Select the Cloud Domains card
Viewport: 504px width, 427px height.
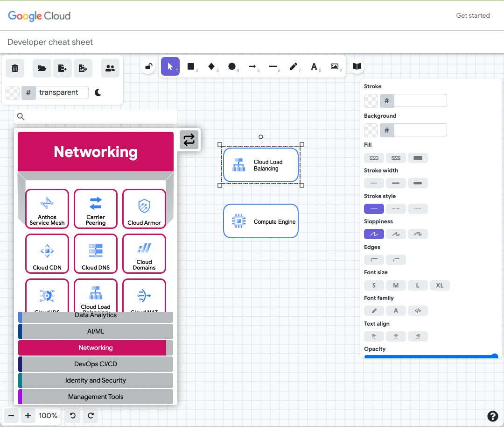pos(144,254)
